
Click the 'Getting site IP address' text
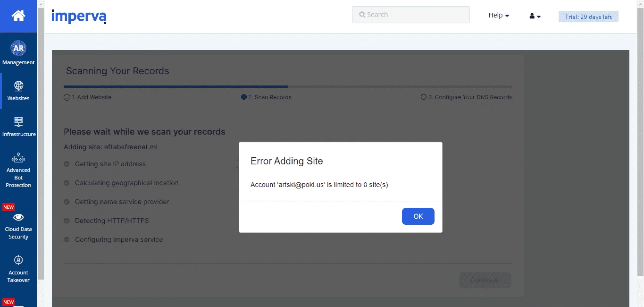point(110,164)
